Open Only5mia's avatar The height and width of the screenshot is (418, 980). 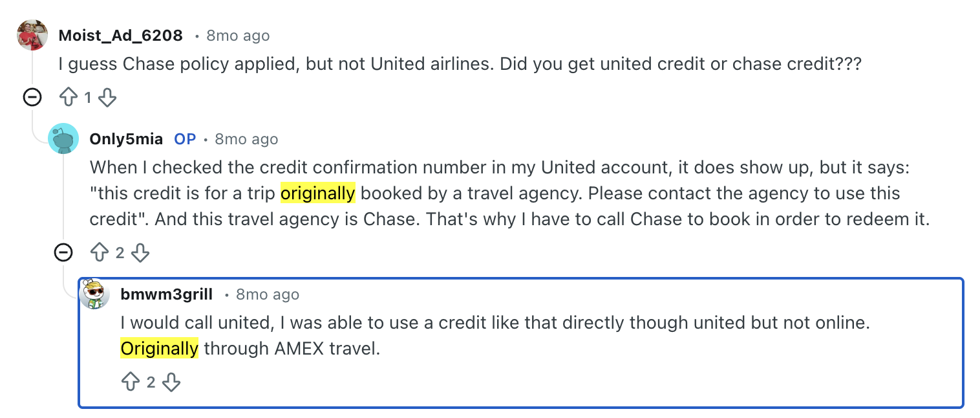(63, 138)
